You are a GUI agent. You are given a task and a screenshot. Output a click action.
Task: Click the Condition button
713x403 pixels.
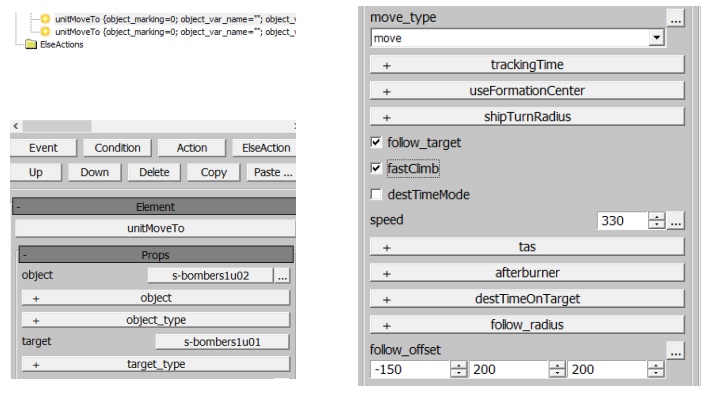[117, 148]
